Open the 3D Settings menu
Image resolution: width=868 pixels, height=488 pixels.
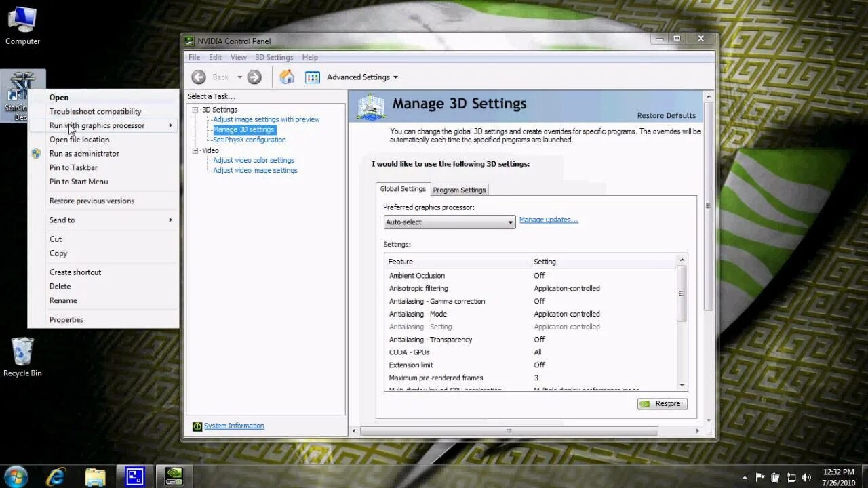[274, 58]
